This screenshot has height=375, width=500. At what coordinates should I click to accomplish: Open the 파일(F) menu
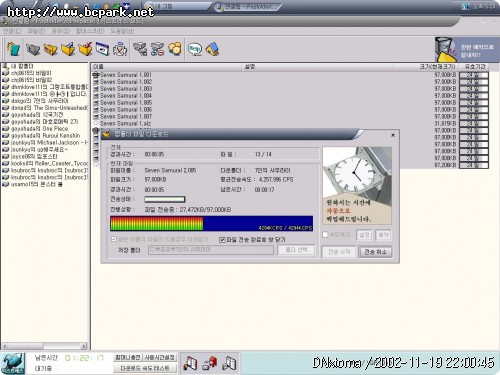point(36,31)
